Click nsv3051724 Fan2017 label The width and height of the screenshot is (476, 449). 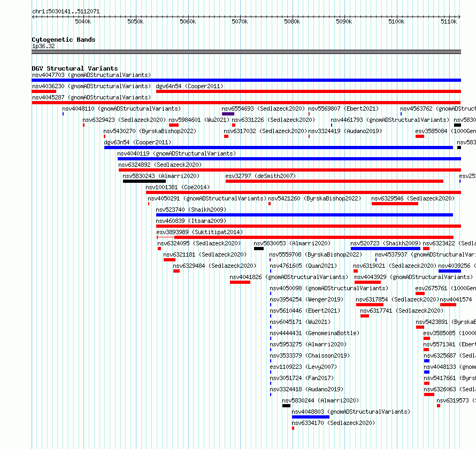point(302,378)
